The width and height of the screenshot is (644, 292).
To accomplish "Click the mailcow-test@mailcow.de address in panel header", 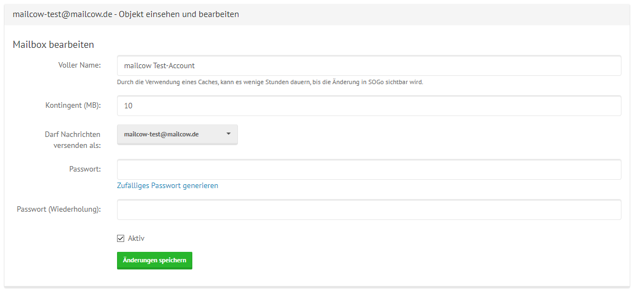I will point(62,14).
